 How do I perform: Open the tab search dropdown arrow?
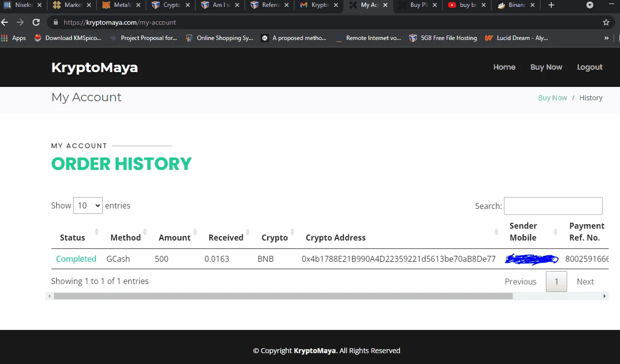coord(590,5)
